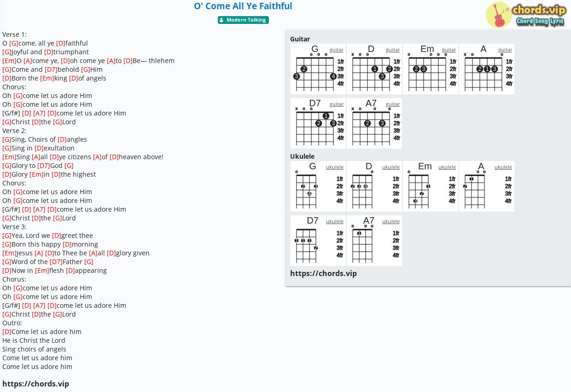Click [G] chord in 'Joyful and triumphant'

point(7,52)
